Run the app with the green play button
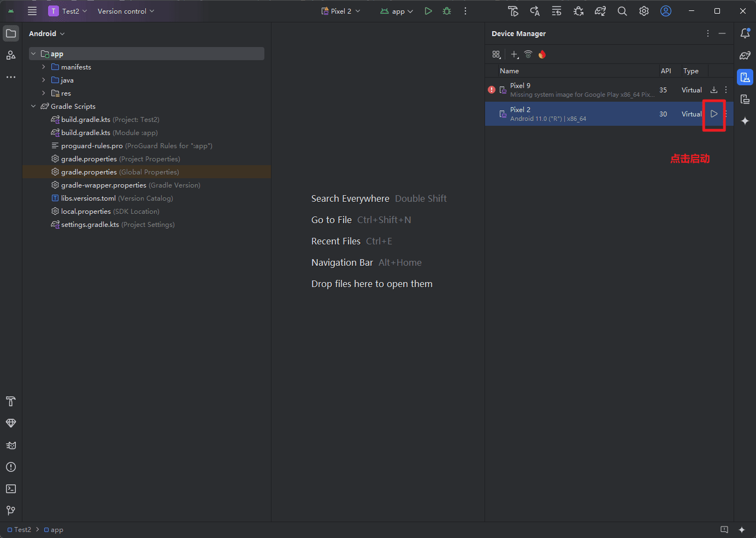Image resolution: width=756 pixels, height=538 pixels. click(x=428, y=11)
